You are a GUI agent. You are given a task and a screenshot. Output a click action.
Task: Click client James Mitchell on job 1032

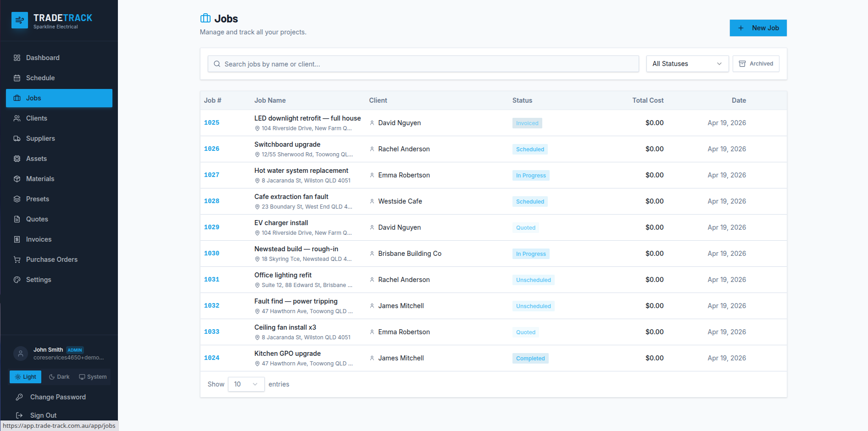401,306
